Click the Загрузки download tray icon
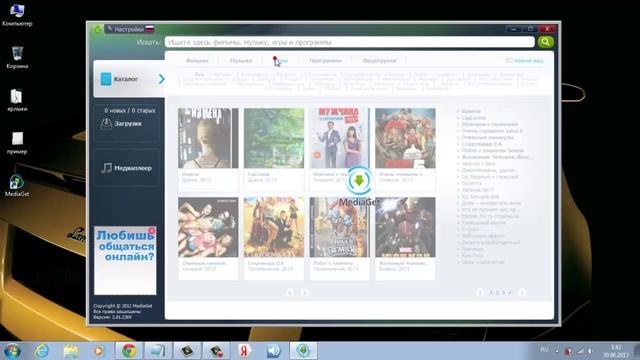 [106, 123]
